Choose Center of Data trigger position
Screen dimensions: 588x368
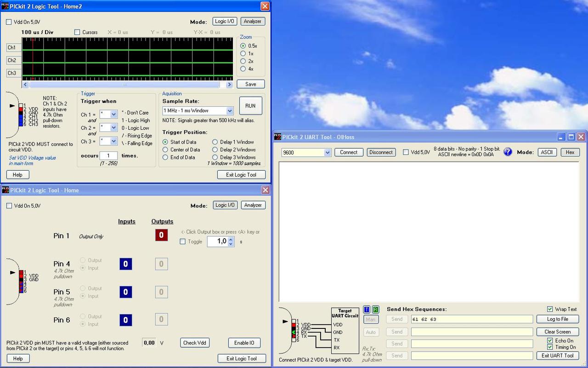[165, 149]
